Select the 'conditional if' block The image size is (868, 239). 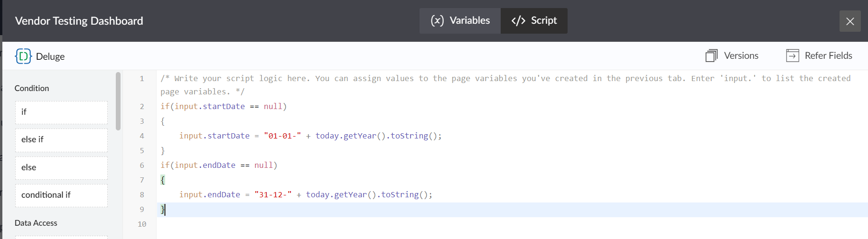coord(61,195)
